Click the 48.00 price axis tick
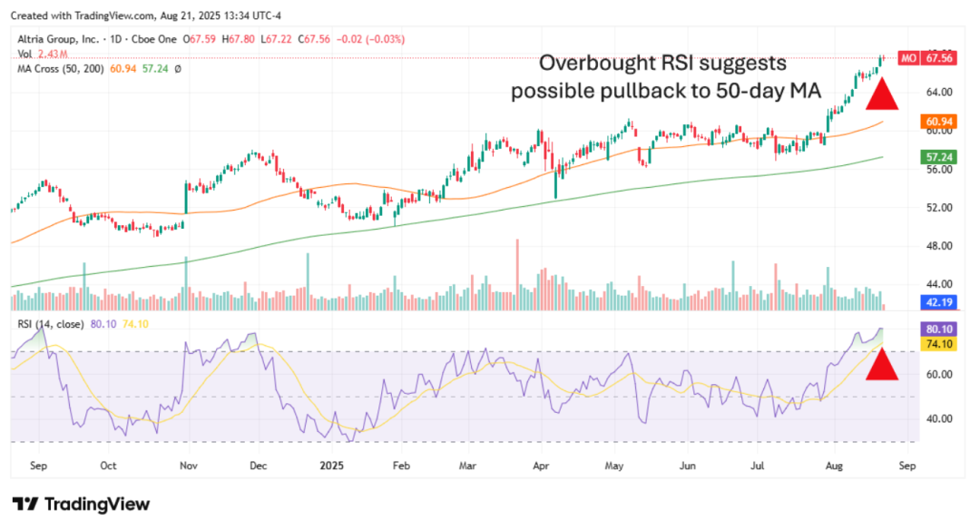The width and height of the screenshot is (980, 521). click(x=939, y=246)
